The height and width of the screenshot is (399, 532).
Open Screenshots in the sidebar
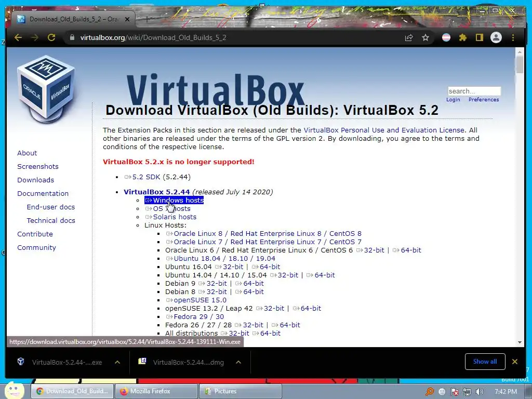37,167
